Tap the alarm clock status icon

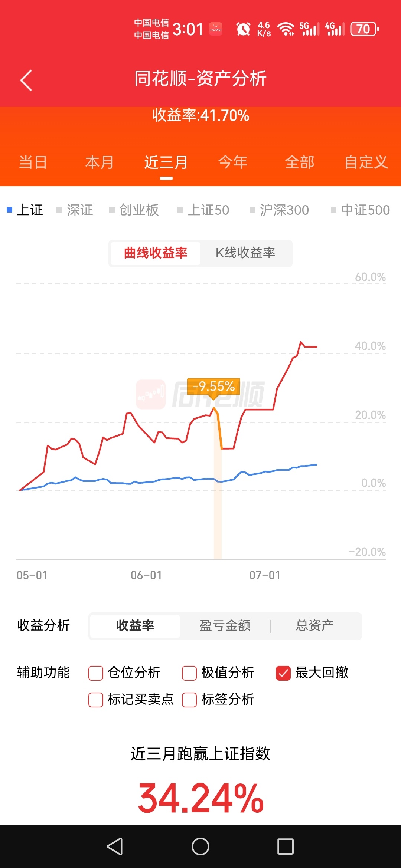click(x=243, y=29)
